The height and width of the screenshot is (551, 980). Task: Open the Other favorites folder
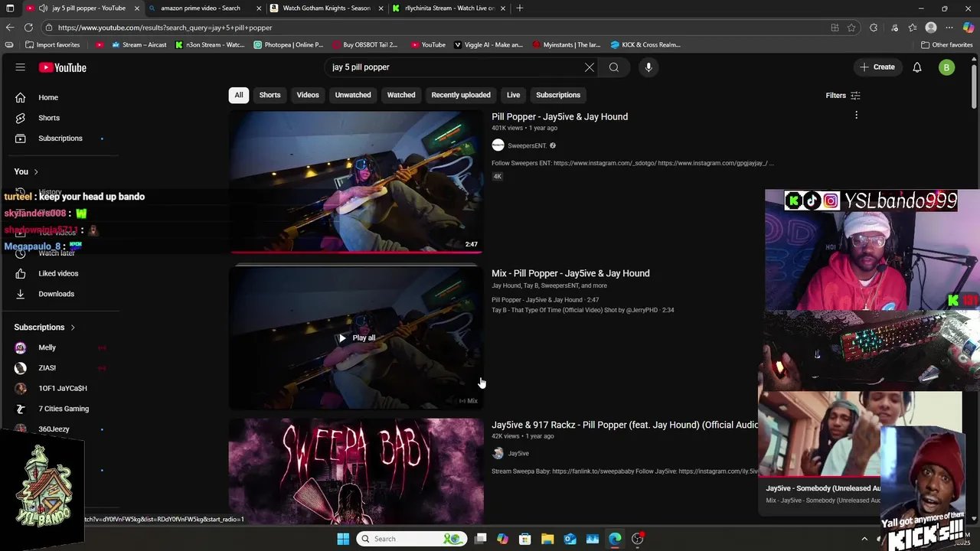[x=947, y=45]
